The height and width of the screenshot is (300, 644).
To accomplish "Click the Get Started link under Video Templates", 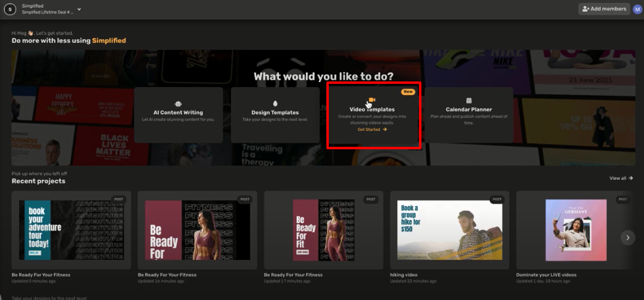I will pos(372,129).
